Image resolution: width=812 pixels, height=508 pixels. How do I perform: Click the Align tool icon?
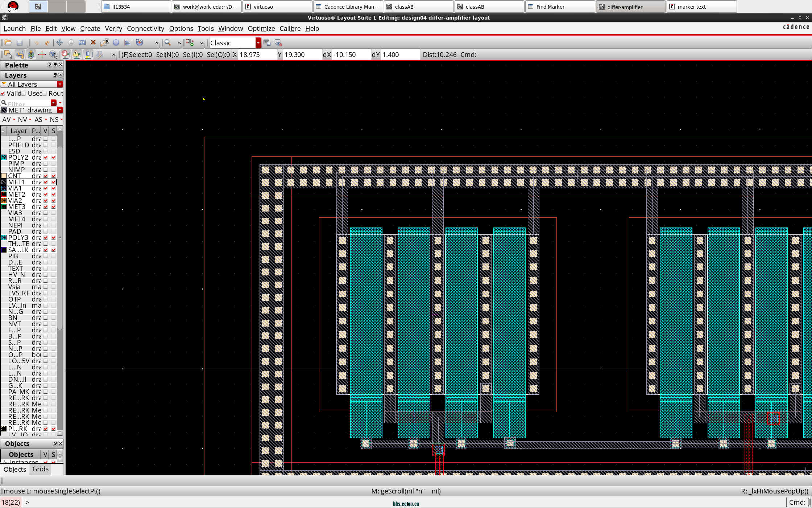[127, 43]
